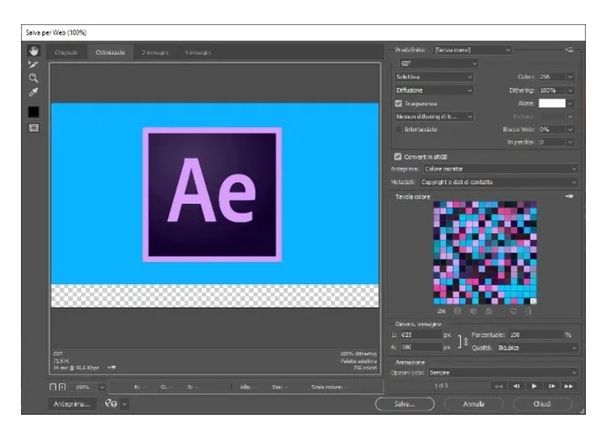Screen dimensions: 610x434
Task: Click the Percentuale size field
Action: point(535,334)
